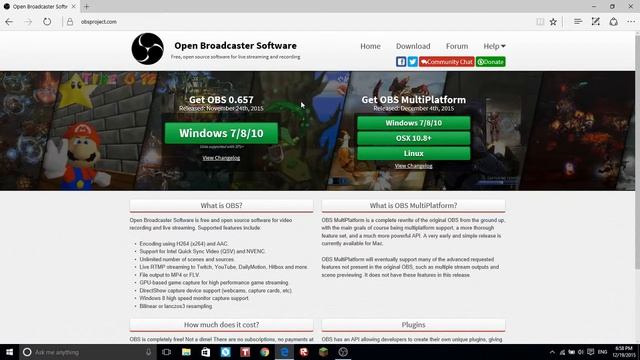
Task: Open the Make a Web Note icon
Action: (596, 22)
